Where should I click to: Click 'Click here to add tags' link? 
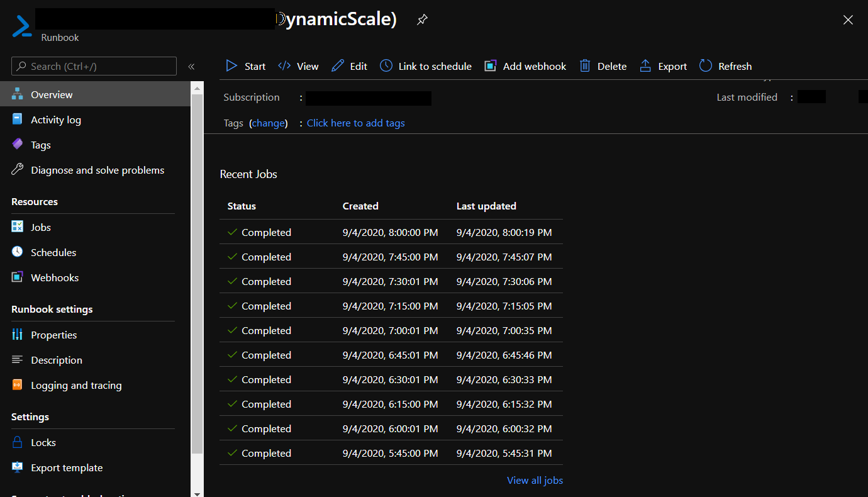pyautogui.click(x=356, y=123)
